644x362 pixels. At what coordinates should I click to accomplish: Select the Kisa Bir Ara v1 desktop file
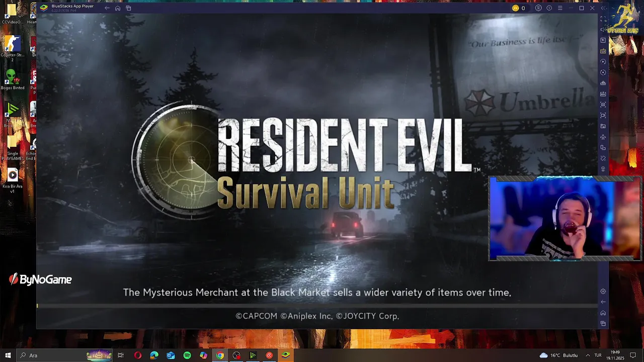13,182
